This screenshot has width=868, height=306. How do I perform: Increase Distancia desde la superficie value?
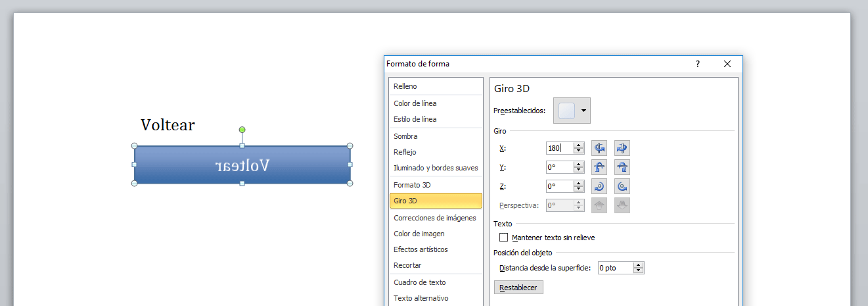(x=639, y=265)
